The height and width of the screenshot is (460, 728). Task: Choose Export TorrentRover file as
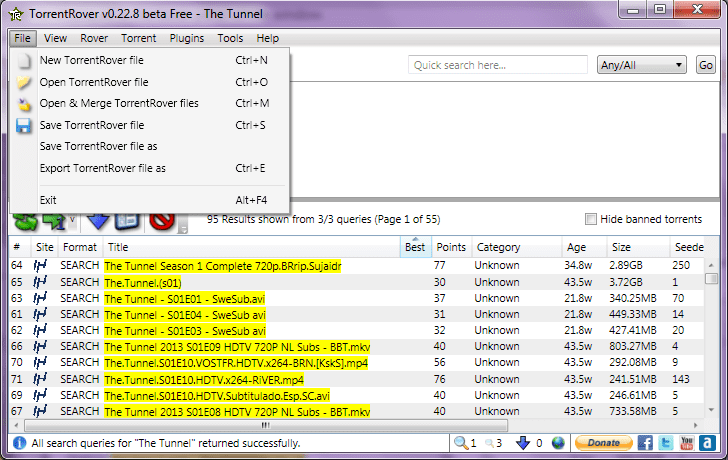point(150,168)
